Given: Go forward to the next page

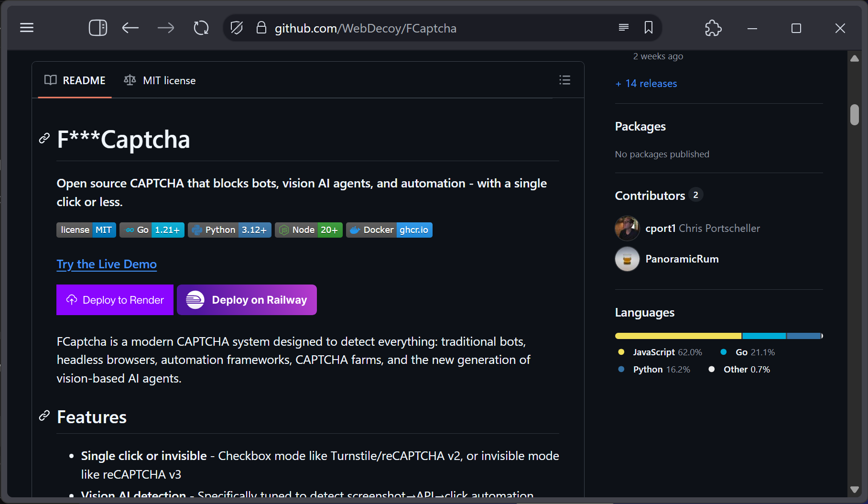Looking at the screenshot, I should coord(166,28).
